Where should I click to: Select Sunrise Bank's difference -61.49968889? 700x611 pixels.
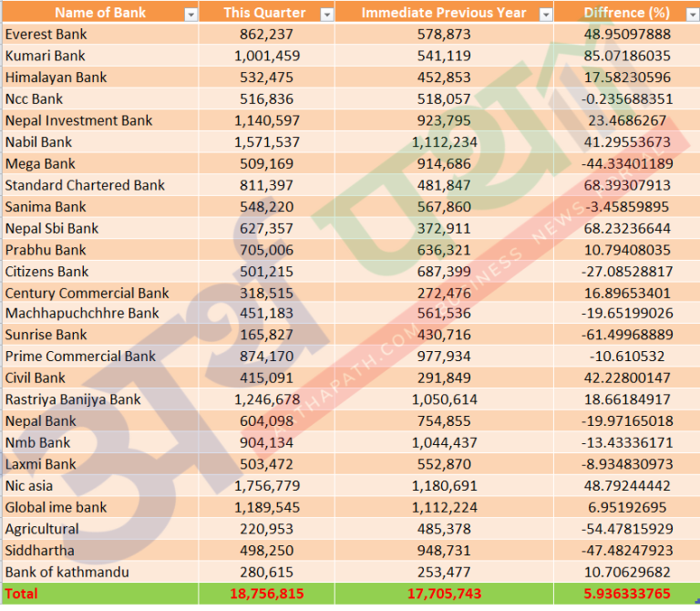coord(627,335)
